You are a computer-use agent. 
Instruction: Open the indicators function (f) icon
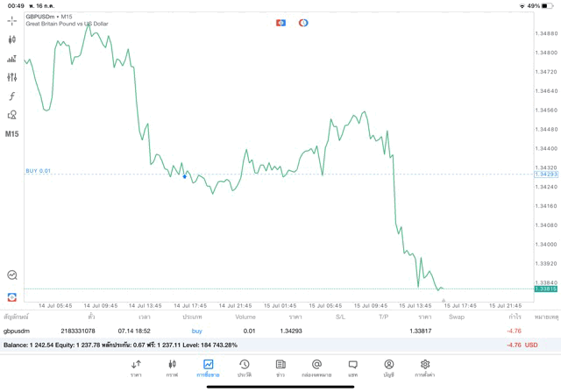[x=12, y=96]
